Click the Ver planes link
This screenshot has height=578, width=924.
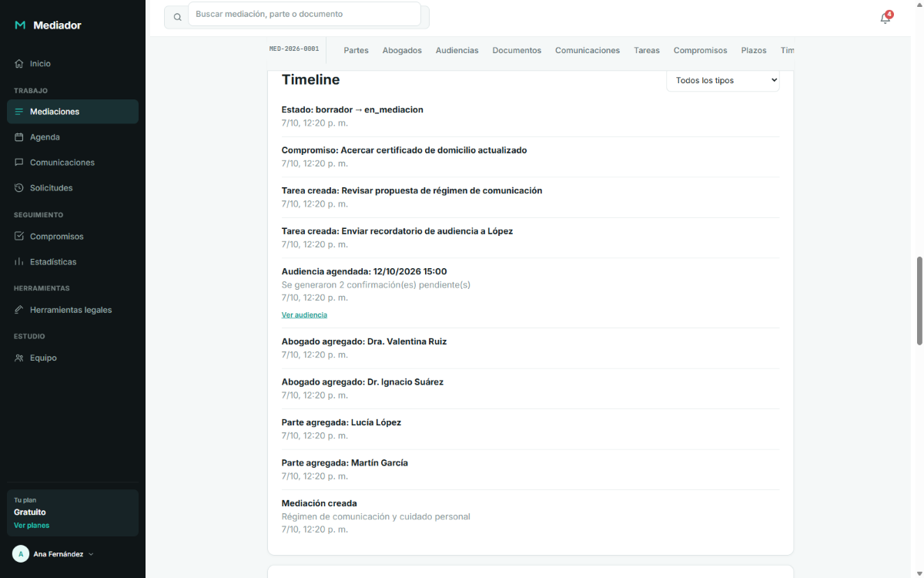32,526
